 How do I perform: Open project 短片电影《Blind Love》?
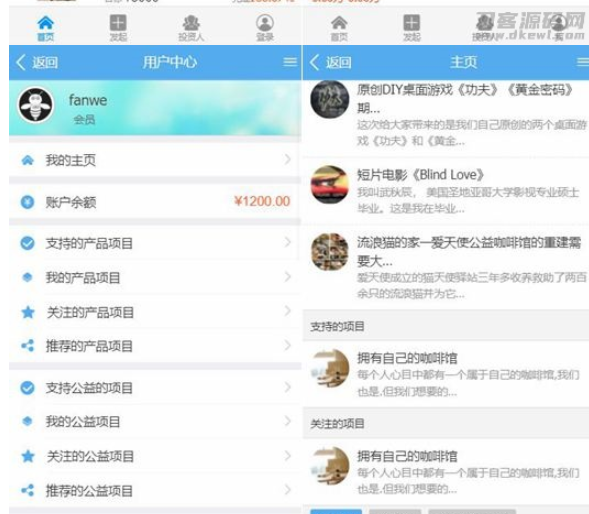(446, 191)
